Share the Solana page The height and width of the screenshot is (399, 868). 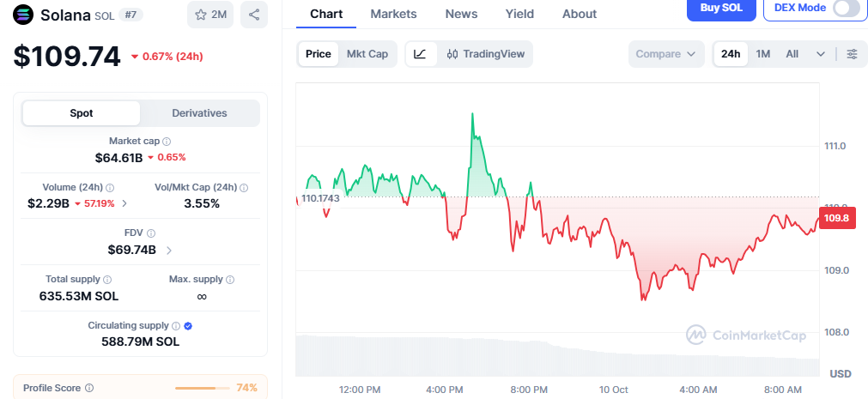pos(254,15)
